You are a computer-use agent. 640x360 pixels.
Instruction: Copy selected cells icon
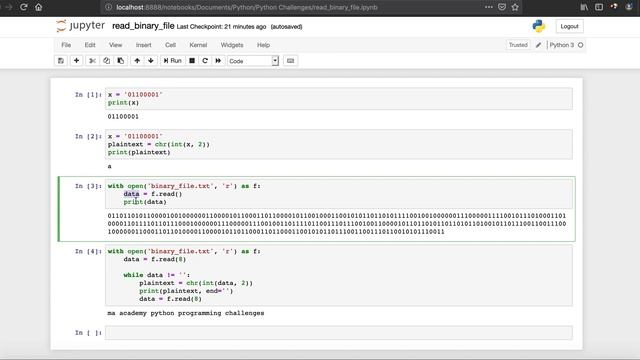click(x=107, y=61)
